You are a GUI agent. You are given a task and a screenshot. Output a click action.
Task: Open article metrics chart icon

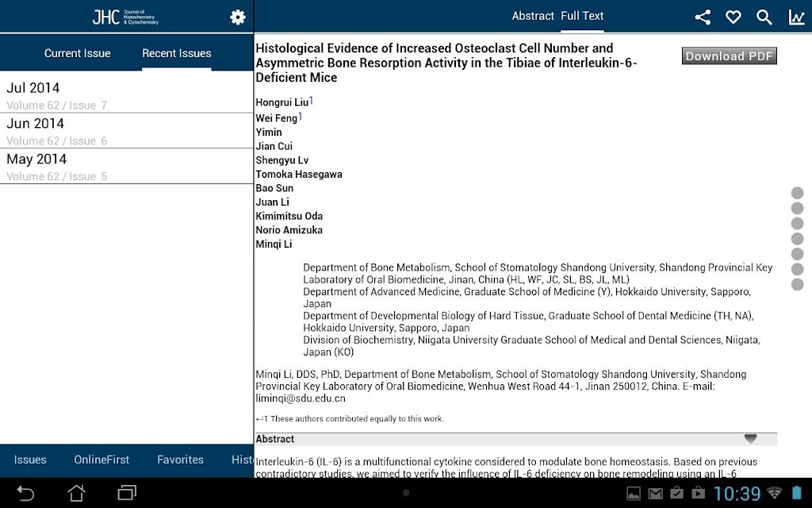796,17
